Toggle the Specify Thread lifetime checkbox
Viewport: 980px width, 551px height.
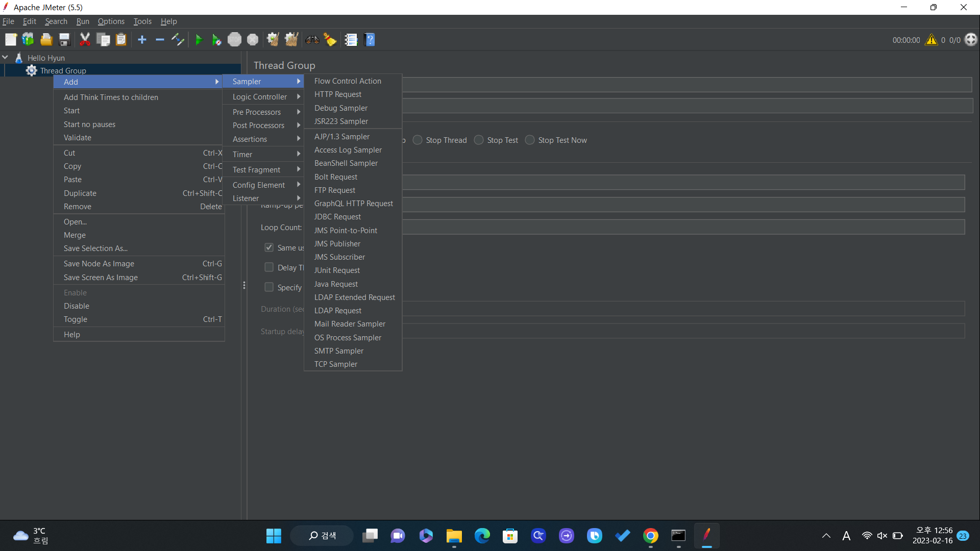point(269,287)
